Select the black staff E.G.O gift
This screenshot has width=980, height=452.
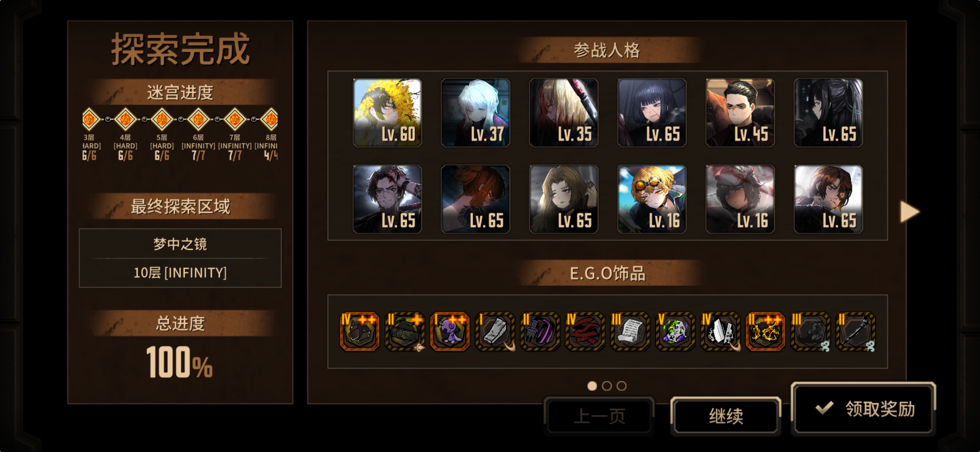[856, 331]
